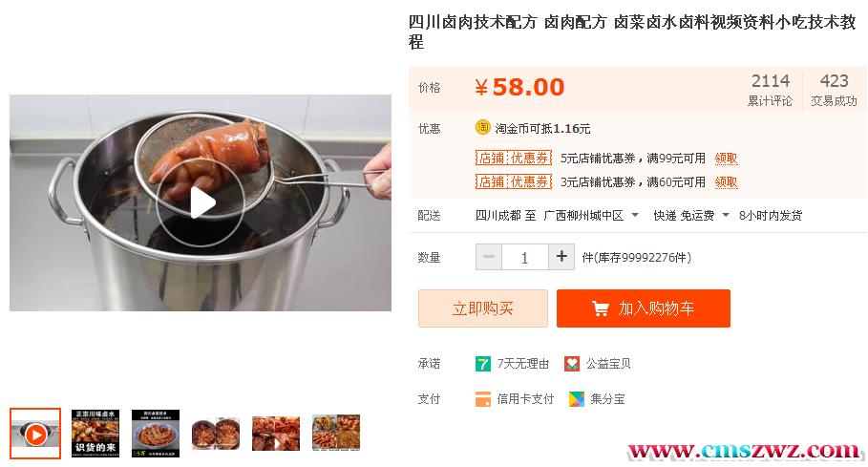Select the last thumbnail of braised dishes
The width and height of the screenshot is (868, 467).
point(336,433)
